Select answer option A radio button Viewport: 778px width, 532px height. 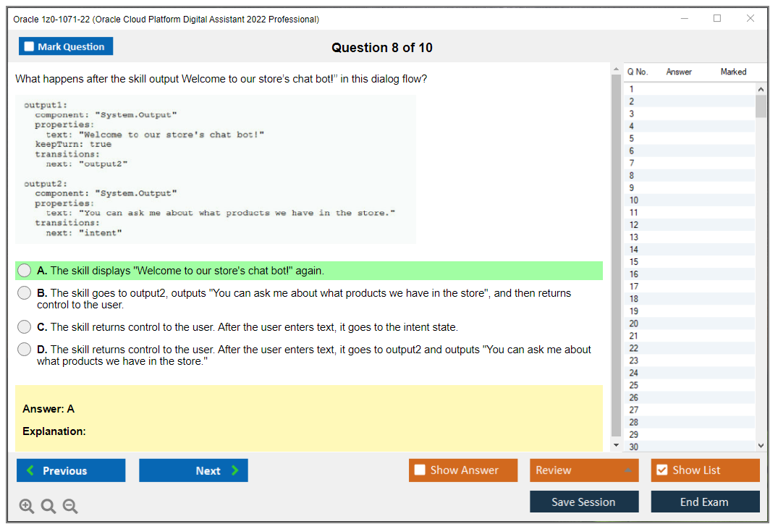click(24, 270)
